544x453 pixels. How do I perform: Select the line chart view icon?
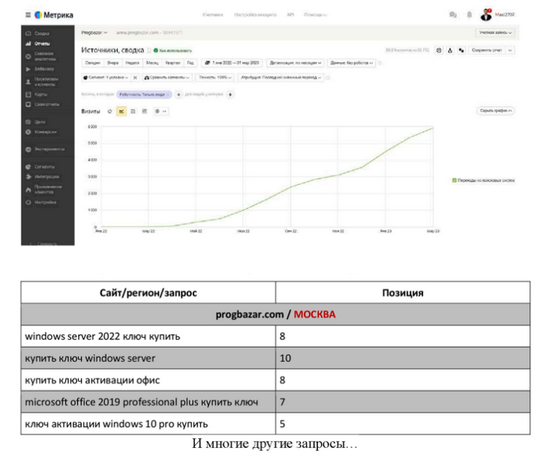click(x=121, y=111)
